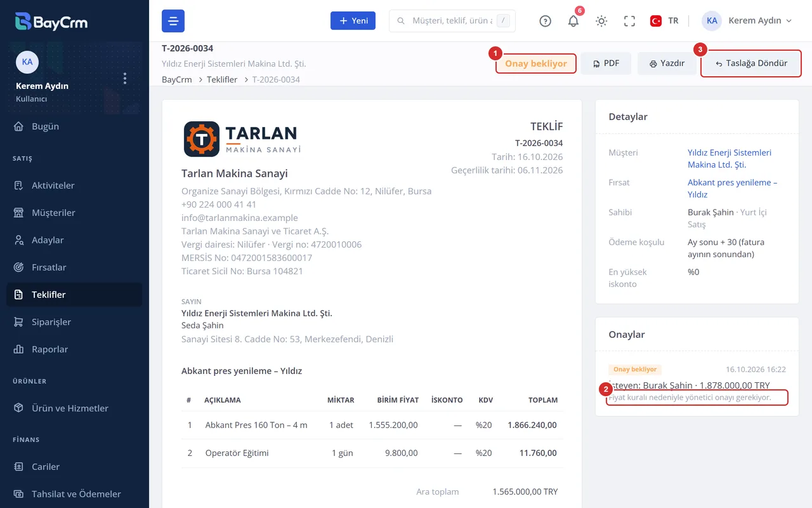The width and height of the screenshot is (812, 508).
Task: Click the Onay bekliyor tag in the Onaylar panel
Action: [x=635, y=370]
